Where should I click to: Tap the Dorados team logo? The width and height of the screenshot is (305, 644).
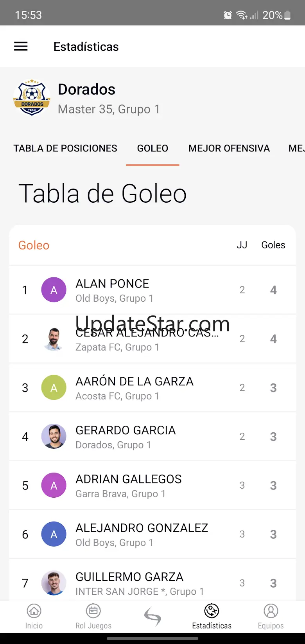(32, 97)
